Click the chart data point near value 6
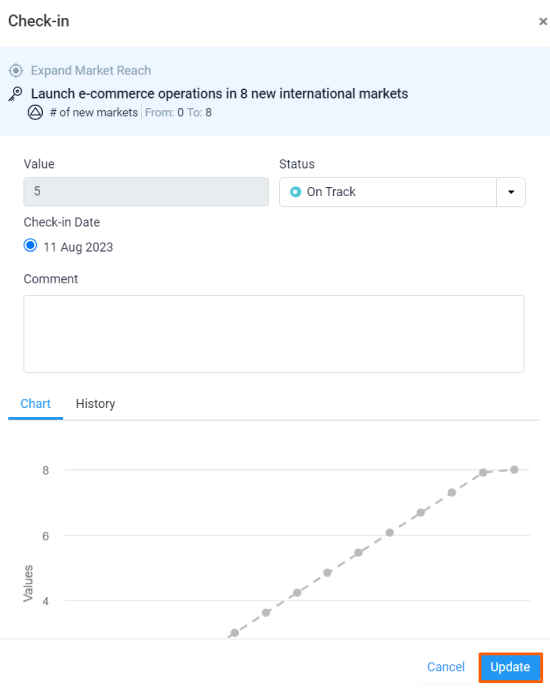550x692 pixels. click(x=390, y=533)
